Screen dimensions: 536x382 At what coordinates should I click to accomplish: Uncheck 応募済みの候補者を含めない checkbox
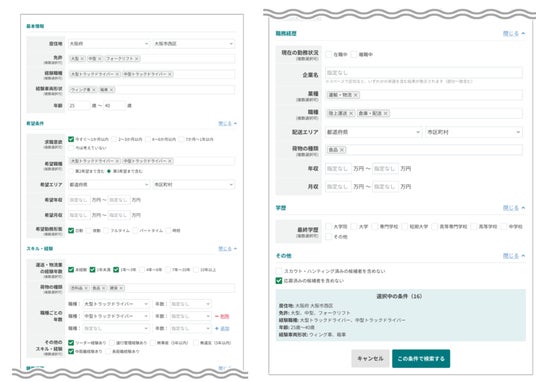click(x=279, y=281)
